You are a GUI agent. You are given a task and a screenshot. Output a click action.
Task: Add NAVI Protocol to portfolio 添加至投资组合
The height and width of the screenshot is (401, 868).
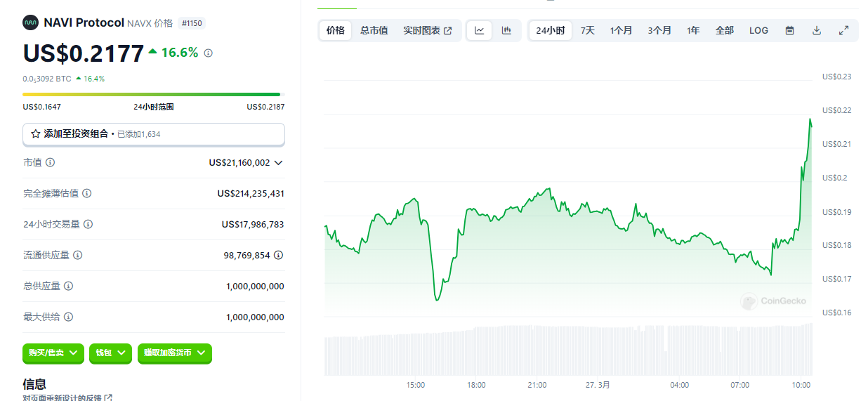point(154,133)
